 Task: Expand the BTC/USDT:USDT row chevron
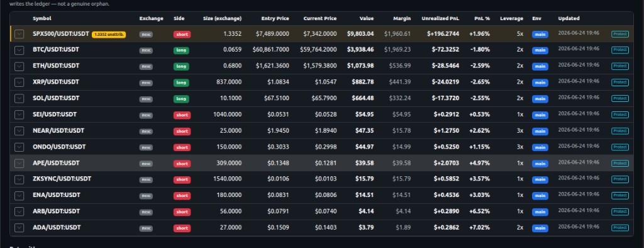(x=19, y=50)
